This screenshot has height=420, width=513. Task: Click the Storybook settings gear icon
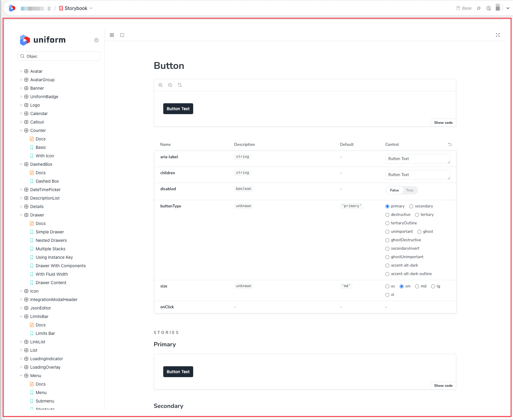(x=96, y=40)
